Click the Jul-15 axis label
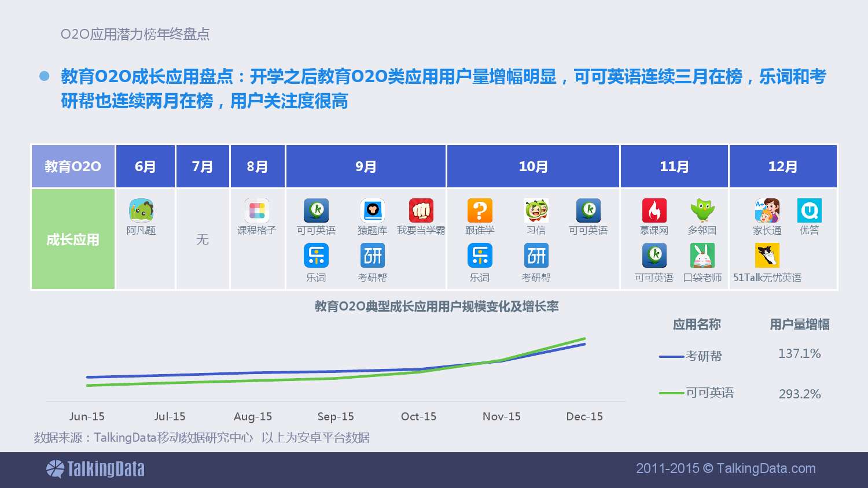The image size is (868, 488). [170, 416]
